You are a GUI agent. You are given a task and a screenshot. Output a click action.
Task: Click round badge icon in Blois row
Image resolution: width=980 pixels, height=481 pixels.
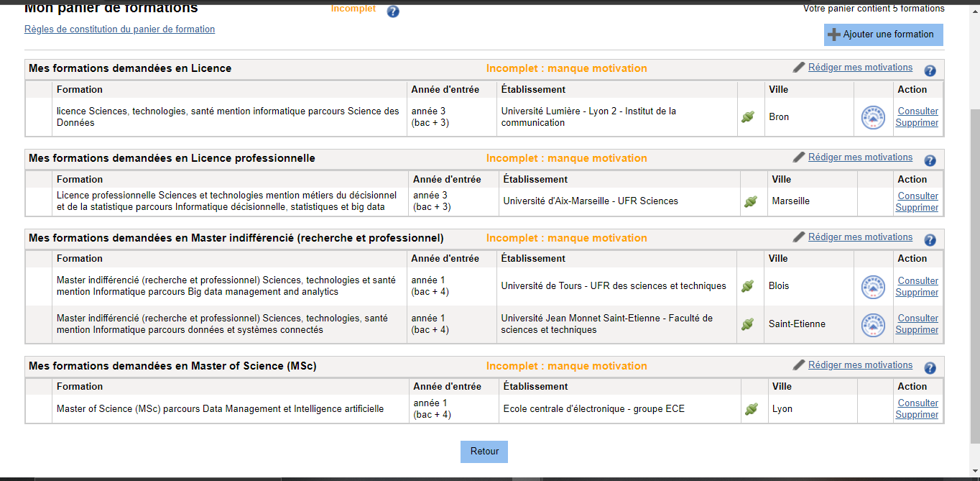point(873,287)
